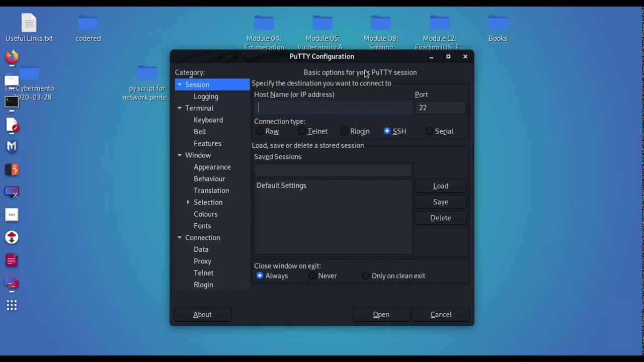Click the About button
The width and height of the screenshot is (644, 362).
click(x=202, y=315)
